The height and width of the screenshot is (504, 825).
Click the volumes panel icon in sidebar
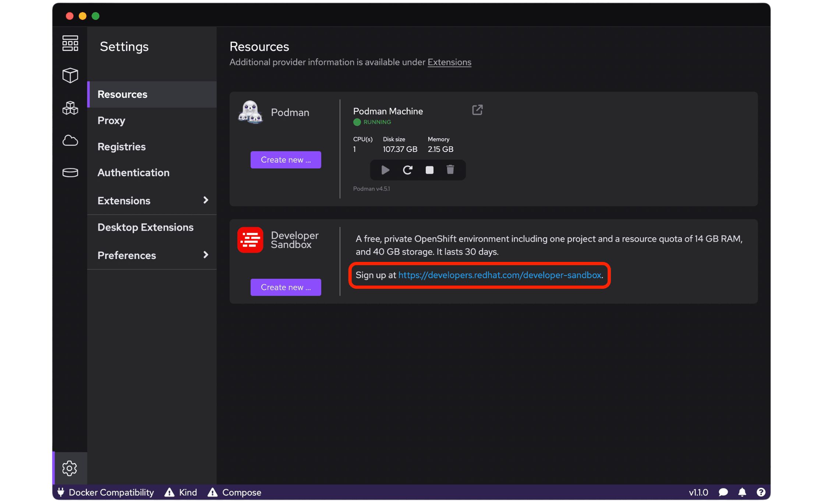[x=71, y=171]
